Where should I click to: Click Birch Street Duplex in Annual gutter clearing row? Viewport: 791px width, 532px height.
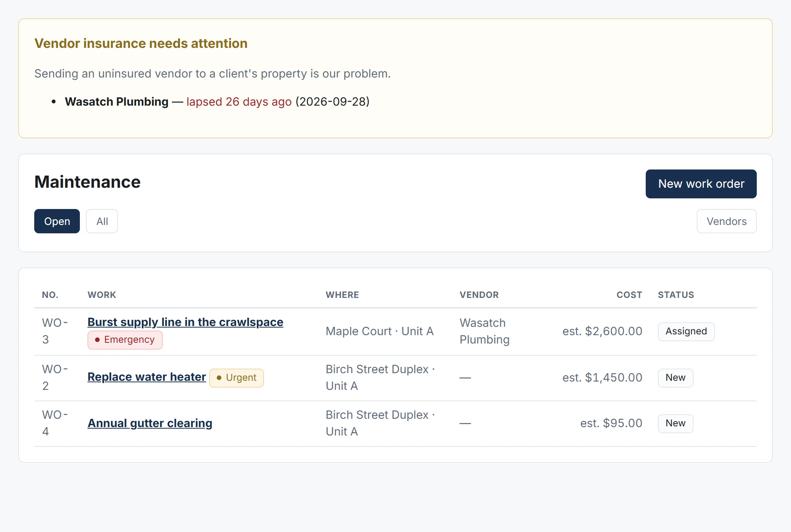[x=377, y=415]
